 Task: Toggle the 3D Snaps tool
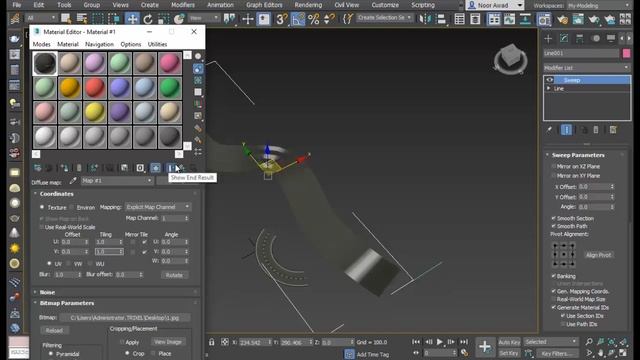(x=282, y=19)
